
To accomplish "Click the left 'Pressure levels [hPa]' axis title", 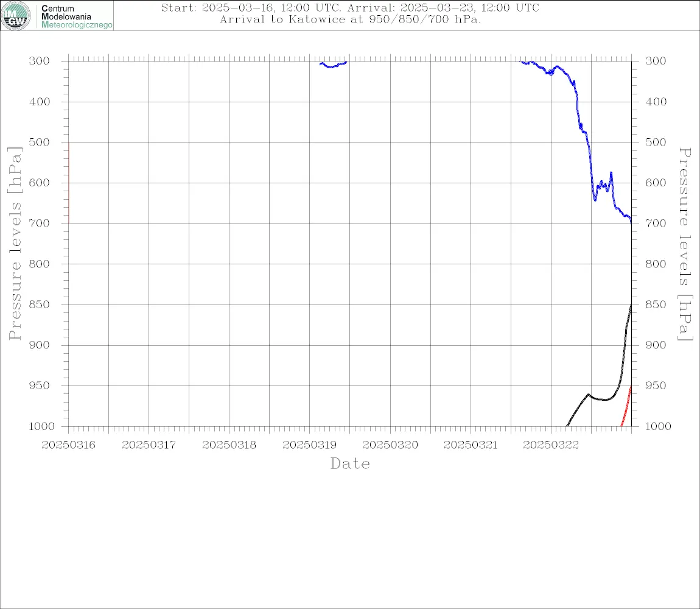I will [x=15, y=244].
